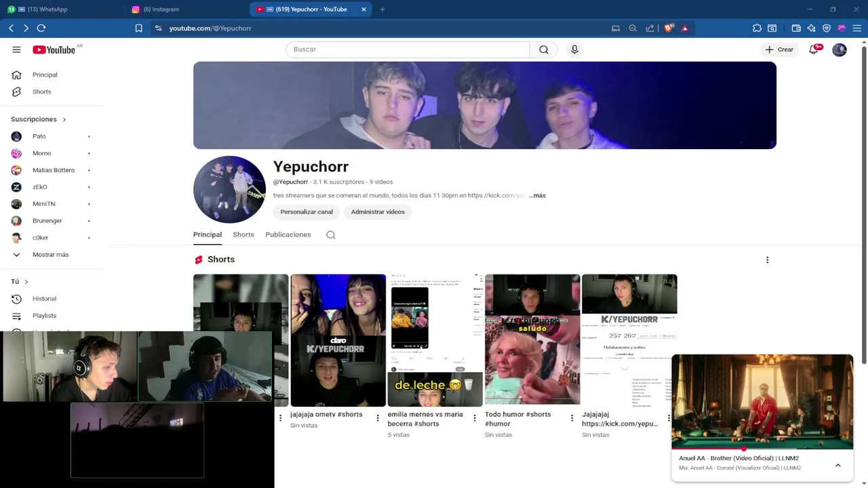Open the extensions puzzle icon
This screenshot has width=868, height=488.
coord(757,28)
